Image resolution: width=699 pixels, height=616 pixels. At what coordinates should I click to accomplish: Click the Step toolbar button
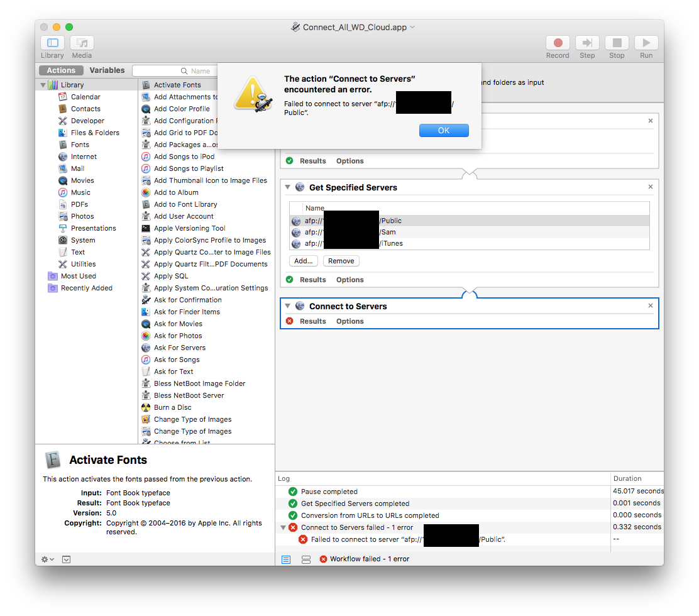coord(587,43)
